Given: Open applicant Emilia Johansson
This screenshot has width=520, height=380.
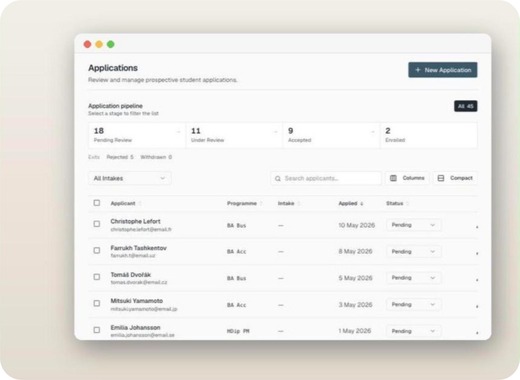Looking at the screenshot, I should coord(135,328).
